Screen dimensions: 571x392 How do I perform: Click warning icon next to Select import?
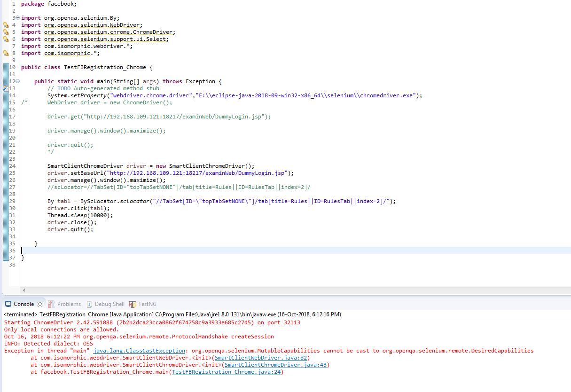[6, 39]
